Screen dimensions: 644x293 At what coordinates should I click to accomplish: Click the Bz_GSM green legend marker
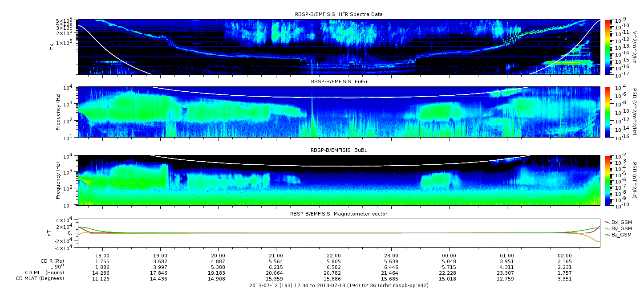(x=607, y=234)
